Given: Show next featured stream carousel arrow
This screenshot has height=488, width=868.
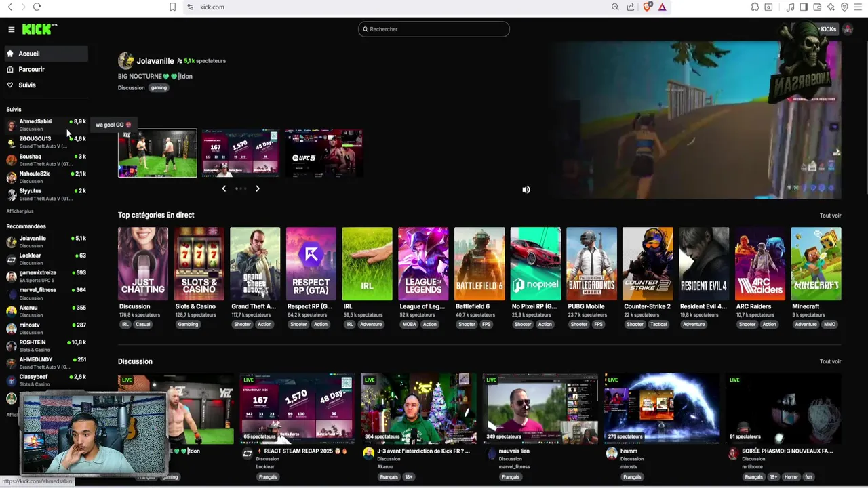Looking at the screenshot, I should point(258,188).
